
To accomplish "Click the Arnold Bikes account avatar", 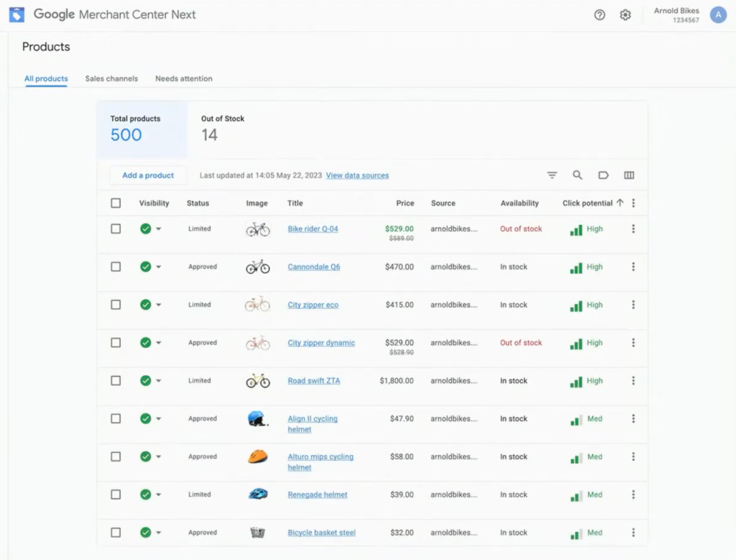I will [x=718, y=15].
